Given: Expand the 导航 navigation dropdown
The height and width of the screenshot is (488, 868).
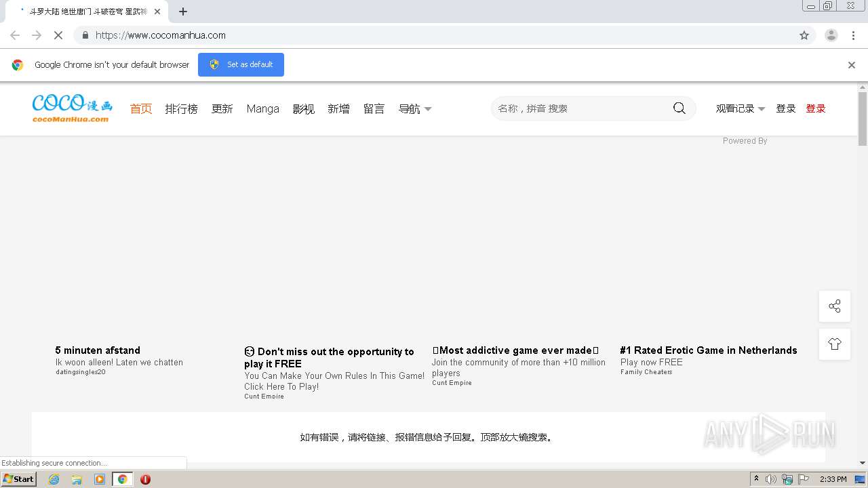Looking at the screenshot, I should [414, 108].
